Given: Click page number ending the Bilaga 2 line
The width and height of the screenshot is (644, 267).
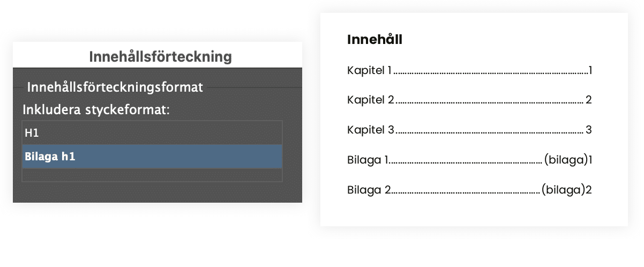Looking at the screenshot, I should [x=588, y=189].
